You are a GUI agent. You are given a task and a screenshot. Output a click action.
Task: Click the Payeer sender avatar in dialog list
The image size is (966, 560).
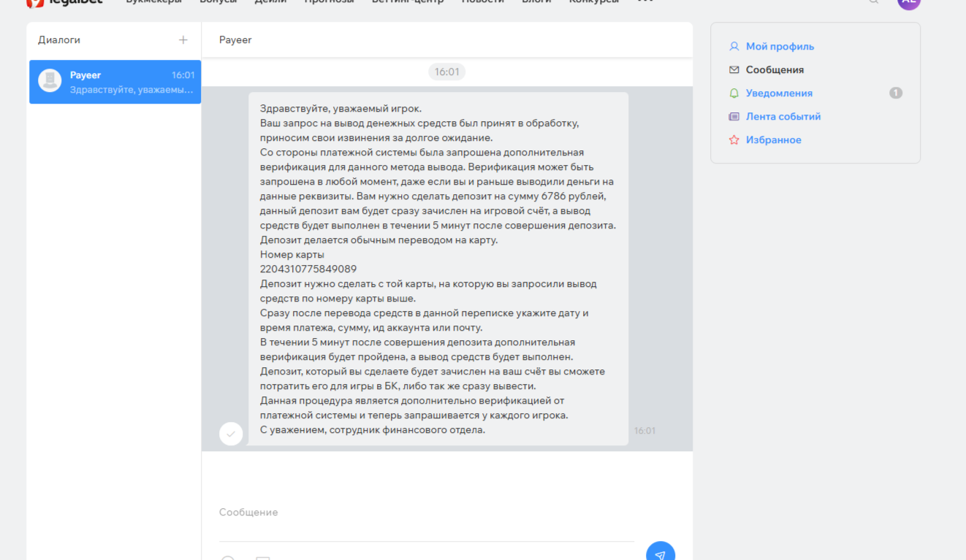[x=50, y=81]
